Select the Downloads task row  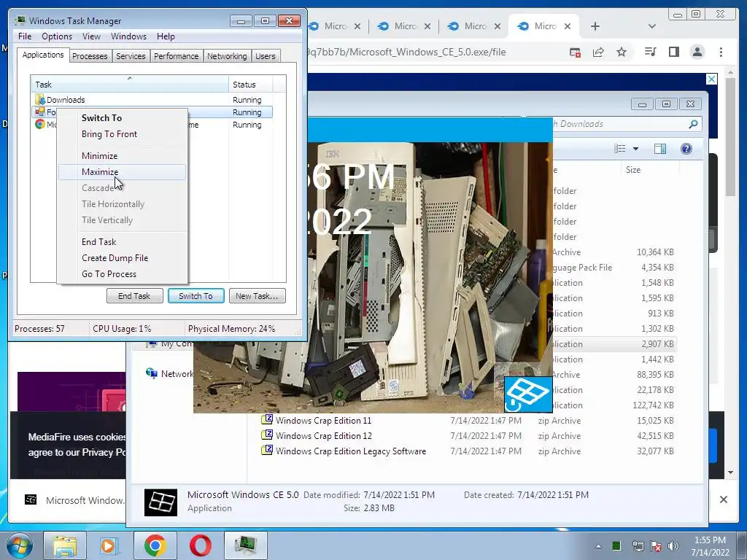coord(152,100)
